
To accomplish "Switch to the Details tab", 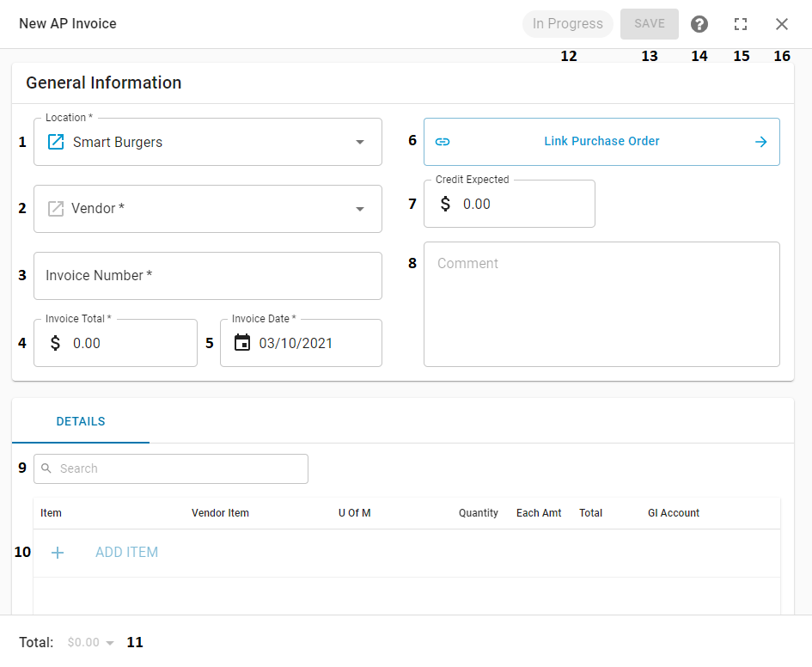I will 81,421.
